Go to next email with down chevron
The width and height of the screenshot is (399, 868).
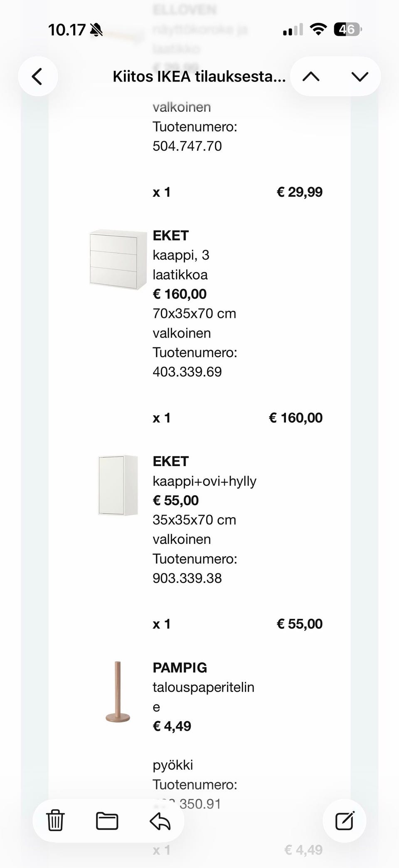point(360,77)
